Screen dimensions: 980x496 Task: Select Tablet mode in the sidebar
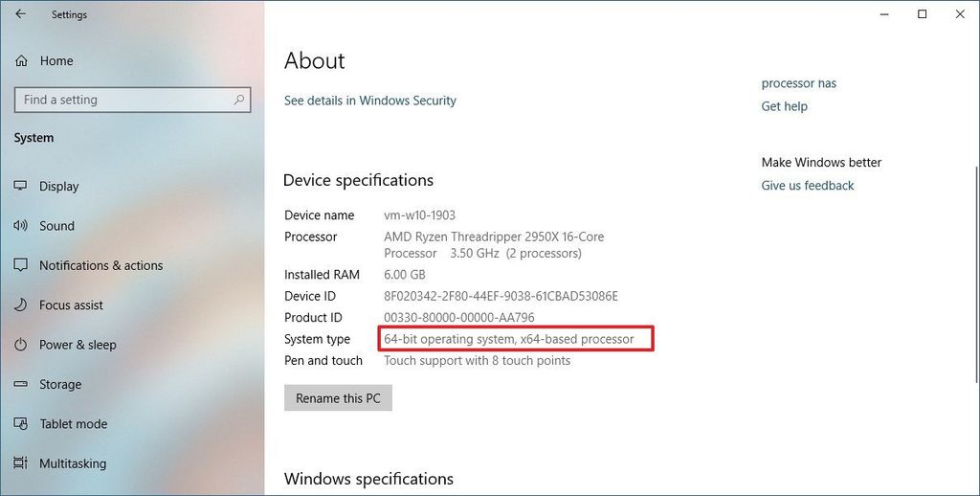click(x=73, y=424)
